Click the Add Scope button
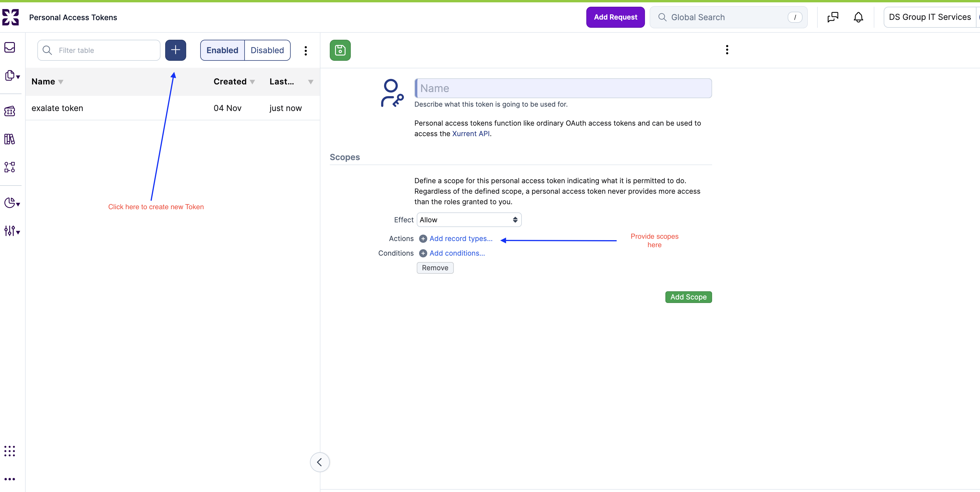Screen dimensions: 980x492 (x=688, y=297)
